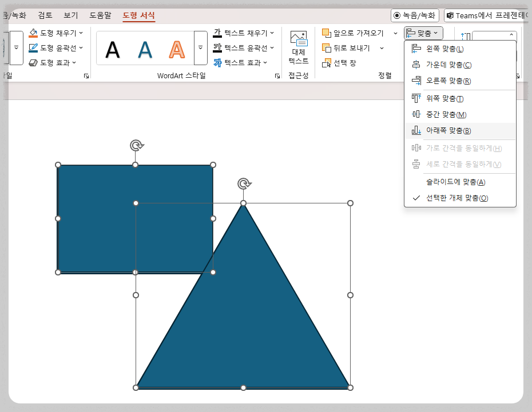Viewport: 532px width, 412px height.
Task: Click 앞으로 가져오기 (Bring Forward) icon
Action: click(327, 33)
